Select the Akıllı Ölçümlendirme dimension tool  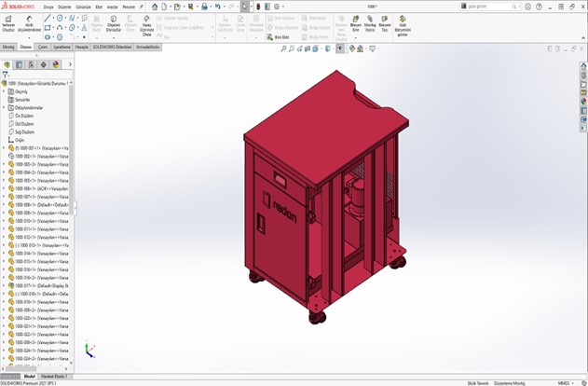[x=31, y=22]
